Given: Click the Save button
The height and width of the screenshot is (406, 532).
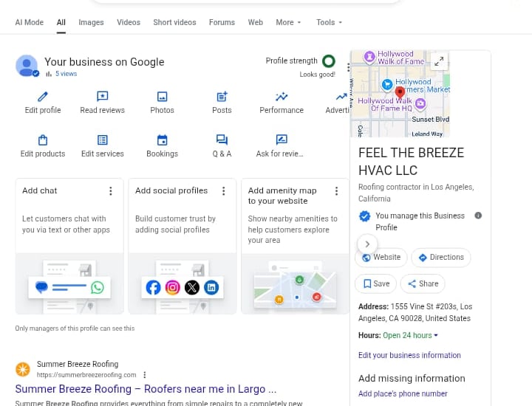Looking at the screenshot, I should coord(375,283).
